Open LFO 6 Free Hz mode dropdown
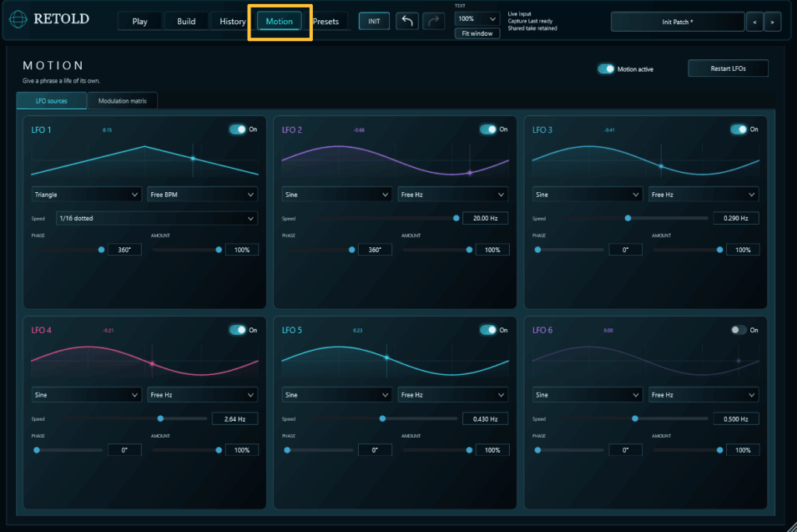This screenshot has width=797, height=532. pos(704,395)
